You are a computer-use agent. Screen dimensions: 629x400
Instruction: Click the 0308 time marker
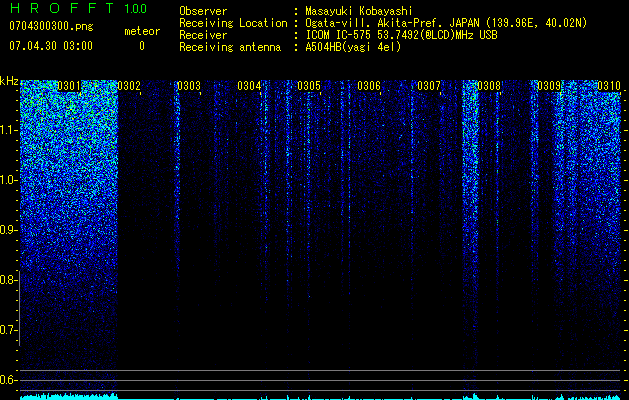coord(489,86)
